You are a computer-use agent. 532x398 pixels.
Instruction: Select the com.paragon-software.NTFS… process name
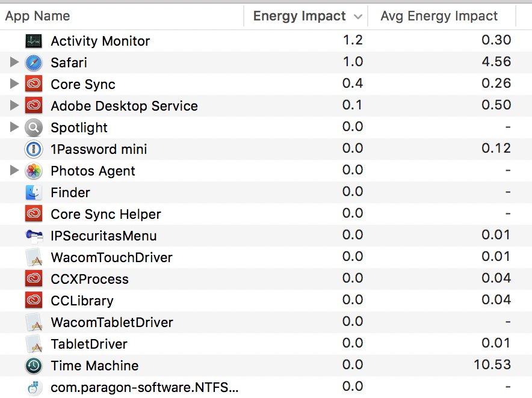click(x=144, y=388)
